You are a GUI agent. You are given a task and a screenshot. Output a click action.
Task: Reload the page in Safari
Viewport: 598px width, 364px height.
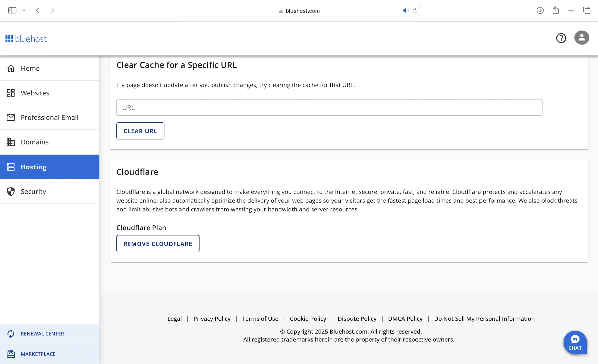[x=415, y=11]
